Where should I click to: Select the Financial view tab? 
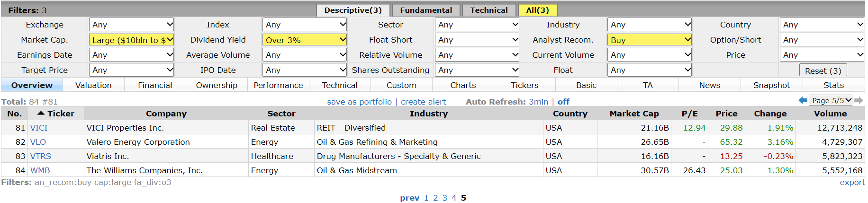(x=155, y=85)
